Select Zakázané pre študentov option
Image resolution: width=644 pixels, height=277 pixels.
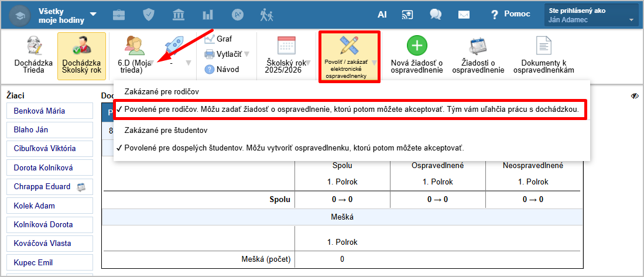tap(166, 130)
